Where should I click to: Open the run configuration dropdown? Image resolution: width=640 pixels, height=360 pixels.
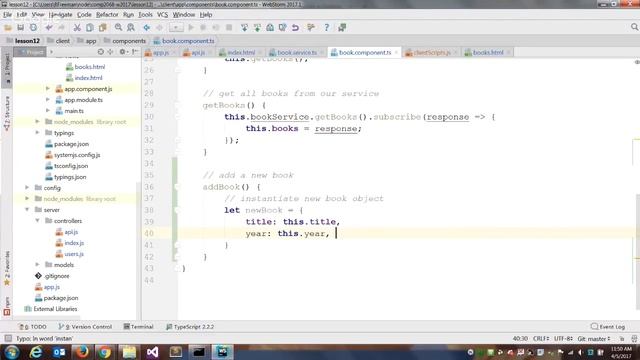click(176, 27)
